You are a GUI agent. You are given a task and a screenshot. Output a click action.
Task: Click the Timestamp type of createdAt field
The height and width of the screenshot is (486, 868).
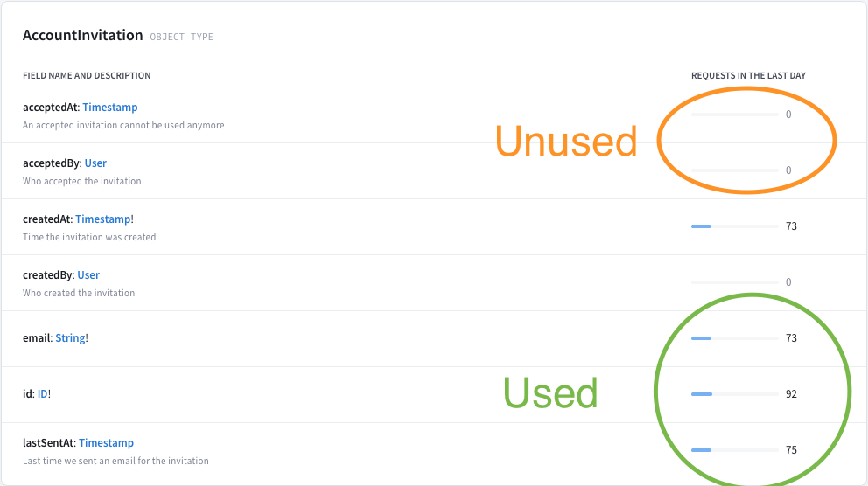click(x=103, y=219)
